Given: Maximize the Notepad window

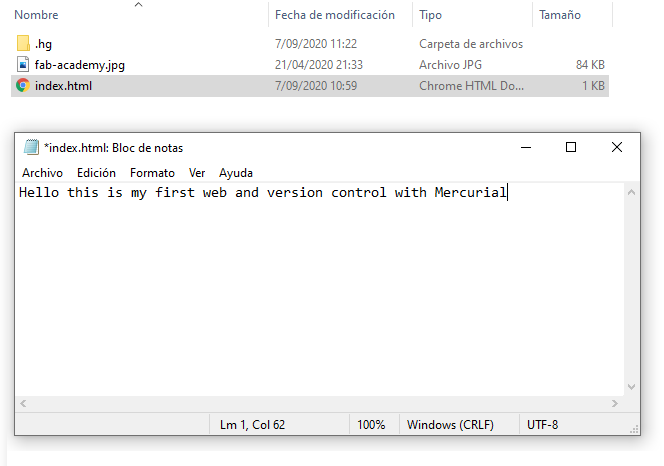Looking at the screenshot, I should (x=571, y=148).
